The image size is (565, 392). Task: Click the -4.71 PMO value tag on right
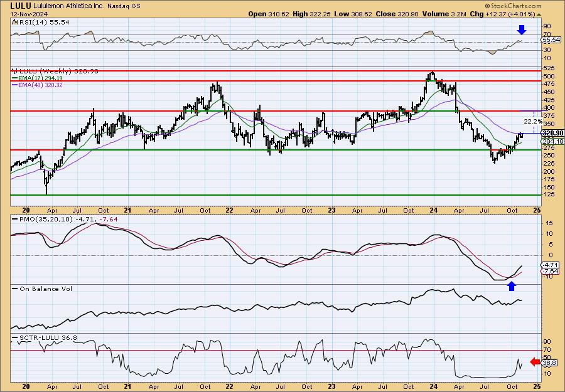[x=550, y=265]
